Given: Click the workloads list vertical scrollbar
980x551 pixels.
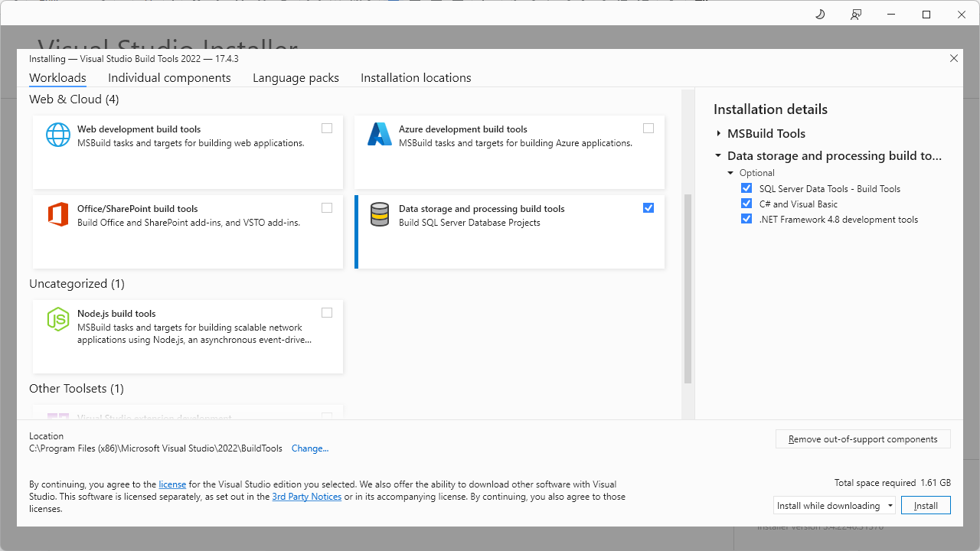Looking at the screenshot, I should point(688,289).
